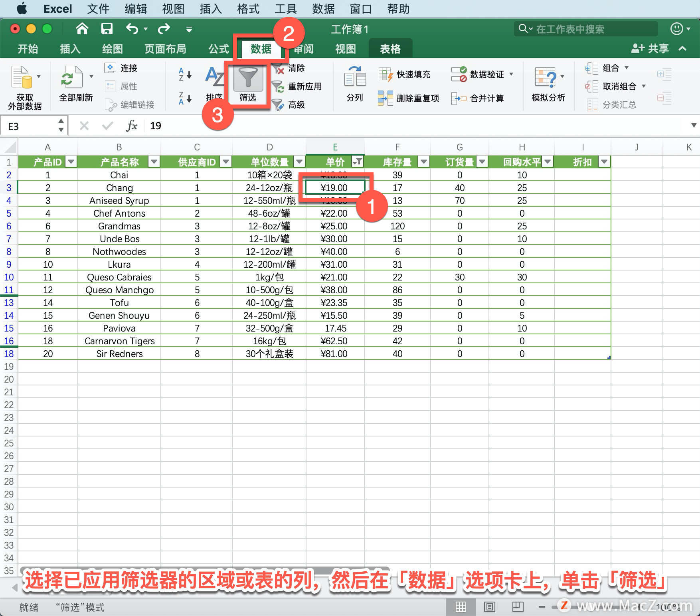Click the Connections icon
This screenshot has height=616, width=700.
click(110, 68)
